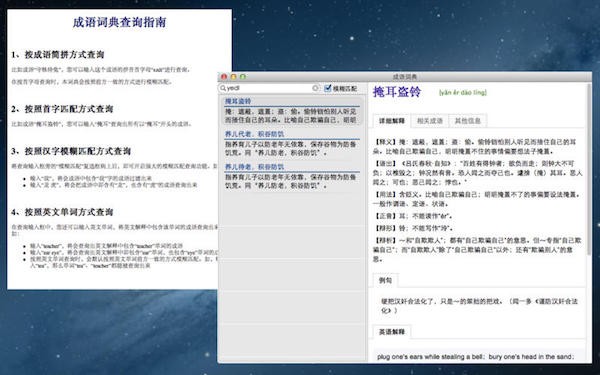Screen dimensions: 600x375
Task: Click the 【辨析】 comparison paragraph
Action: coord(478,249)
